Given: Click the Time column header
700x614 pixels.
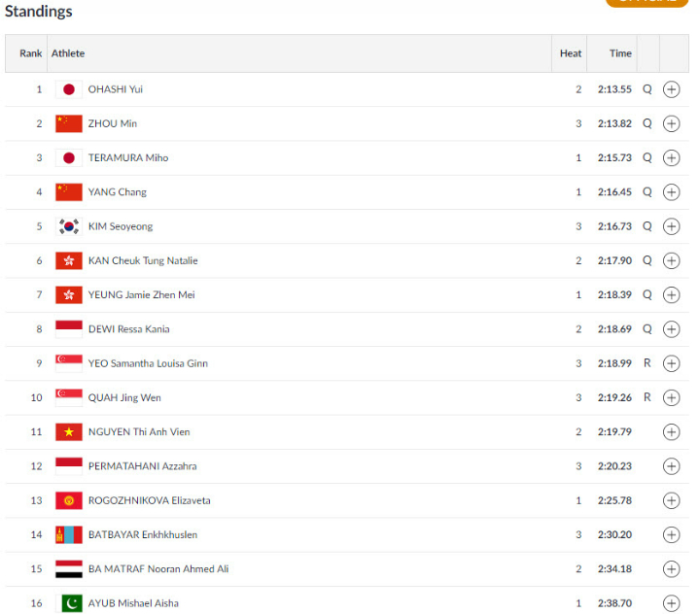Looking at the screenshot, I should [x=620, y=53].
